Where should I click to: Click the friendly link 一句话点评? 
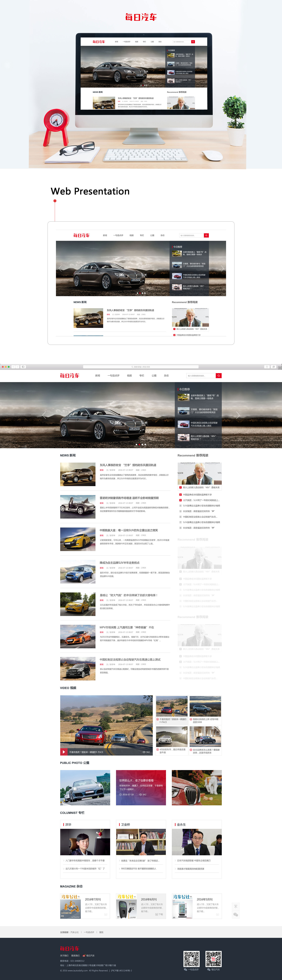click(x=89, y=932)
